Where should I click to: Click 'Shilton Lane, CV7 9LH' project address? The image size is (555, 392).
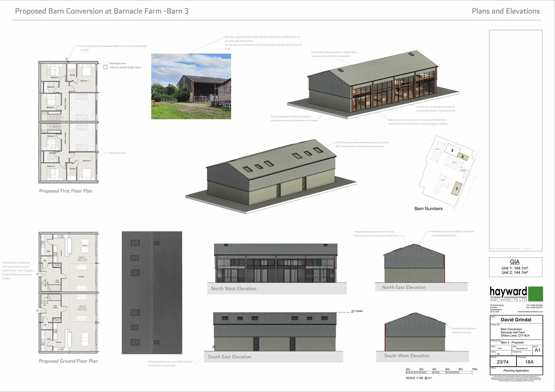tap(515, 336)
